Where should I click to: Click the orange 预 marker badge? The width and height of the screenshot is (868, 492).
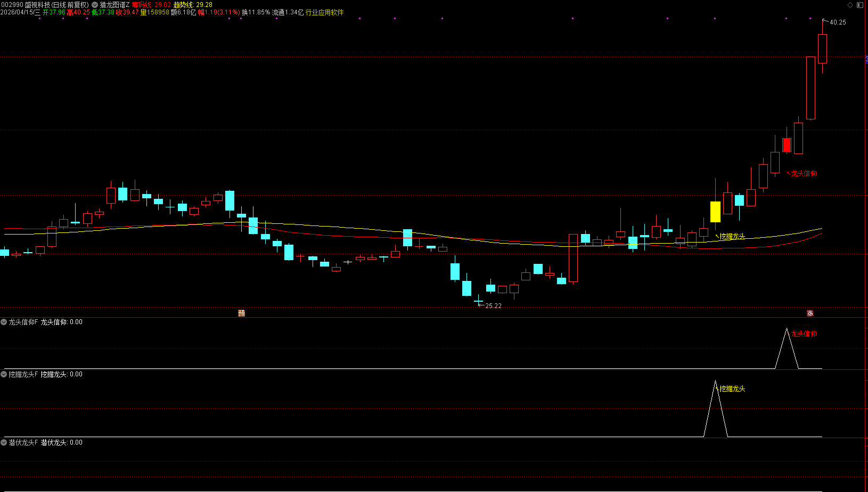pos(241,313)
